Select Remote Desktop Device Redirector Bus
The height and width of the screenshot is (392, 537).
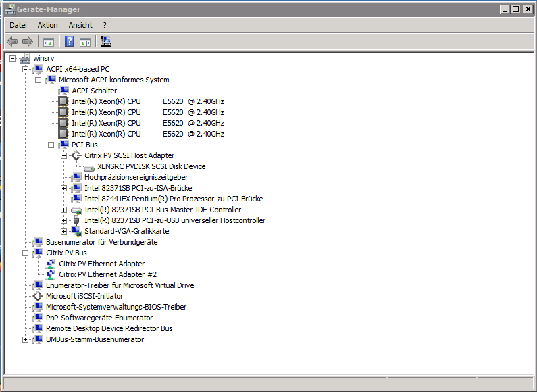pos(109,328)
